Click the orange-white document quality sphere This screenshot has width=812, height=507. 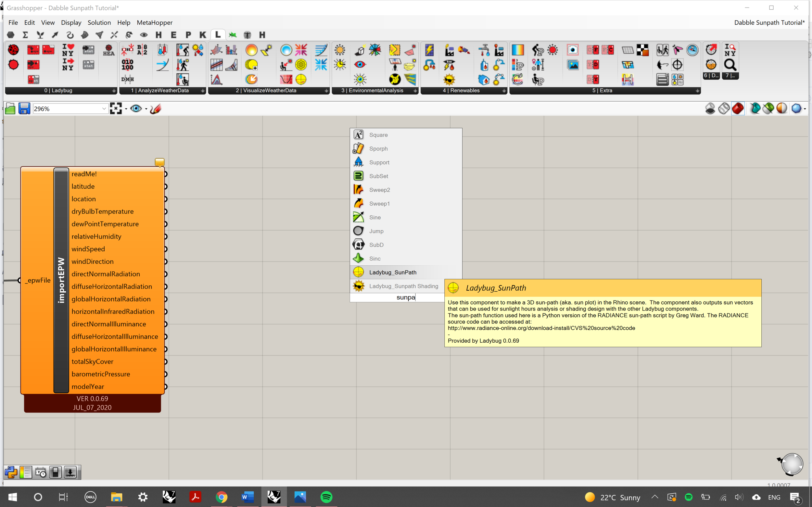point(781,108)
